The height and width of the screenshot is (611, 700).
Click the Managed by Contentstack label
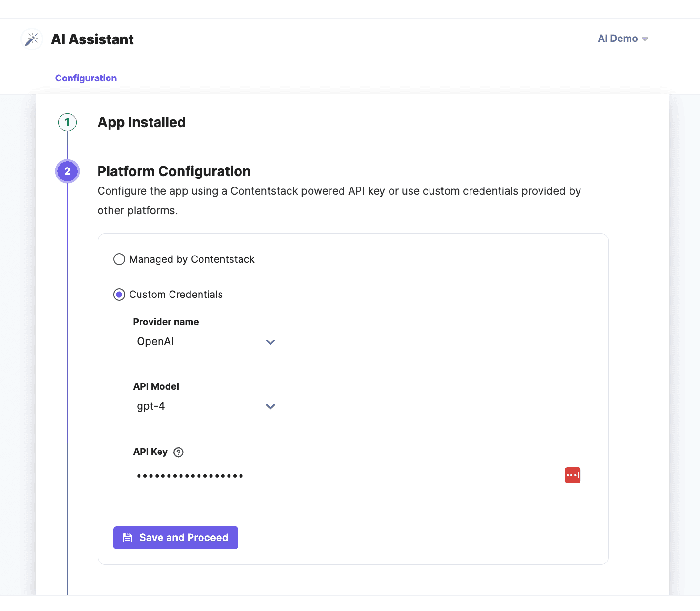click(192, 259)
